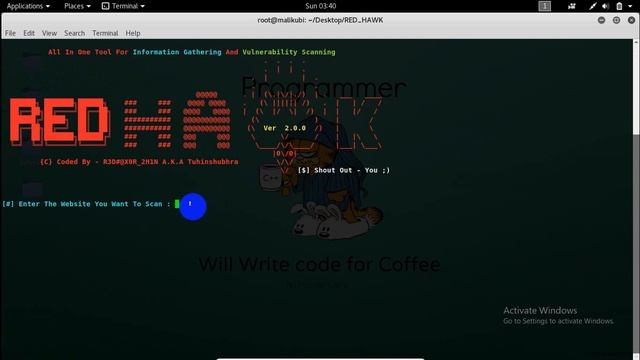Expand the Applications dropdown in top panel
Screen dimensions: 640x360
[28, 6]
